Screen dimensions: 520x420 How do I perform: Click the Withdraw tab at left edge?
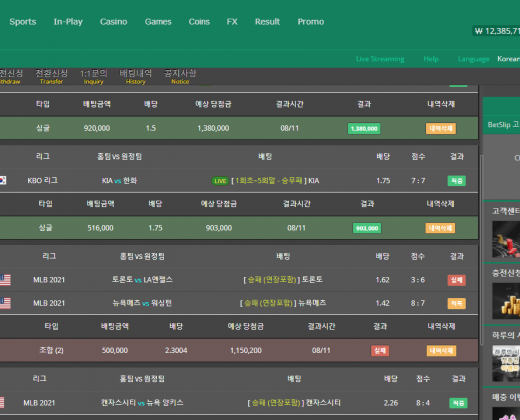click(11, 77)
